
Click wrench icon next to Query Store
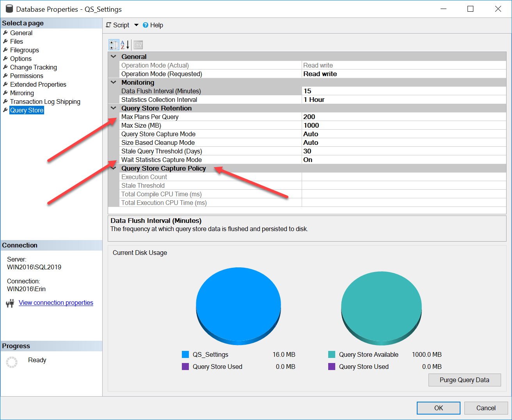pos(5,110)
